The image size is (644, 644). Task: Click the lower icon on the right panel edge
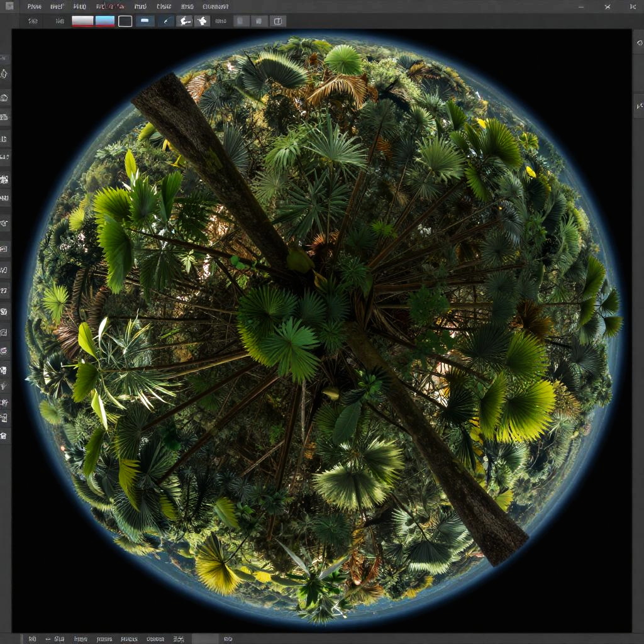click(639, 106)
